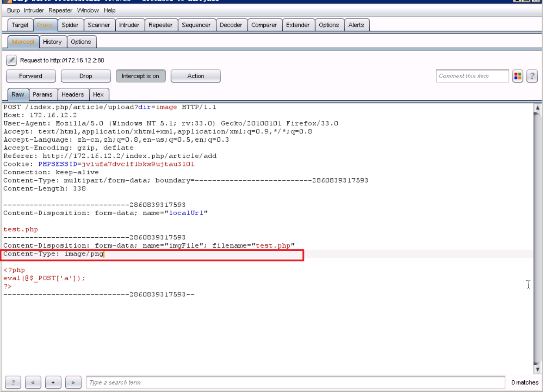Click the Cookie PHPSESSID header line

point(99,164)
